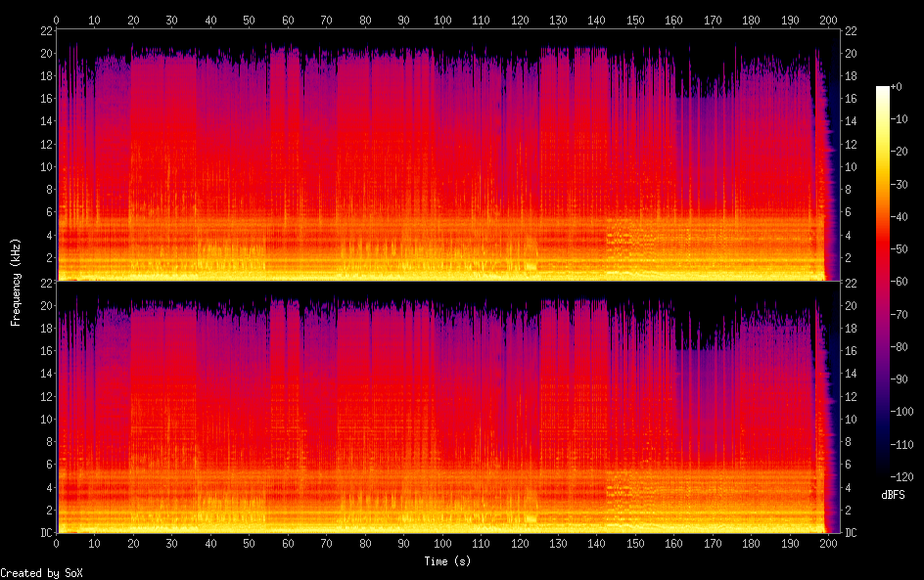
Task: Click the 'DC' label at bottom left
Action: click(45, 533)
